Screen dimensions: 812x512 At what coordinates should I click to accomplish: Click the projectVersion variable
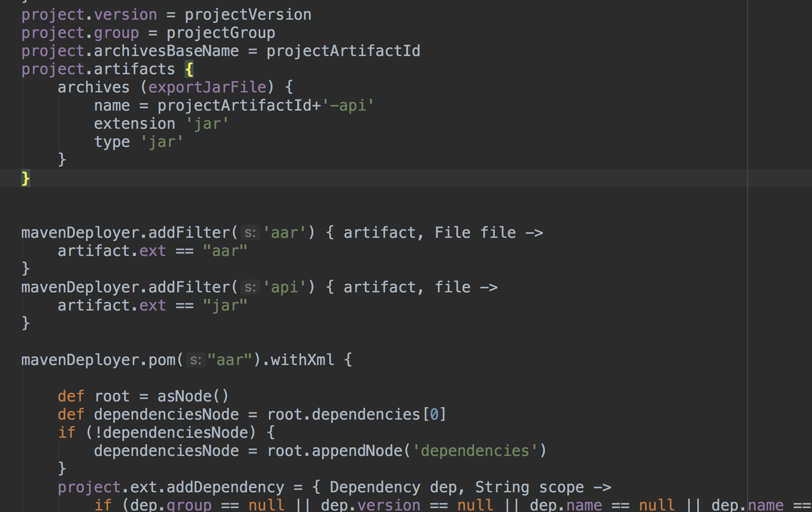point(248,15)
